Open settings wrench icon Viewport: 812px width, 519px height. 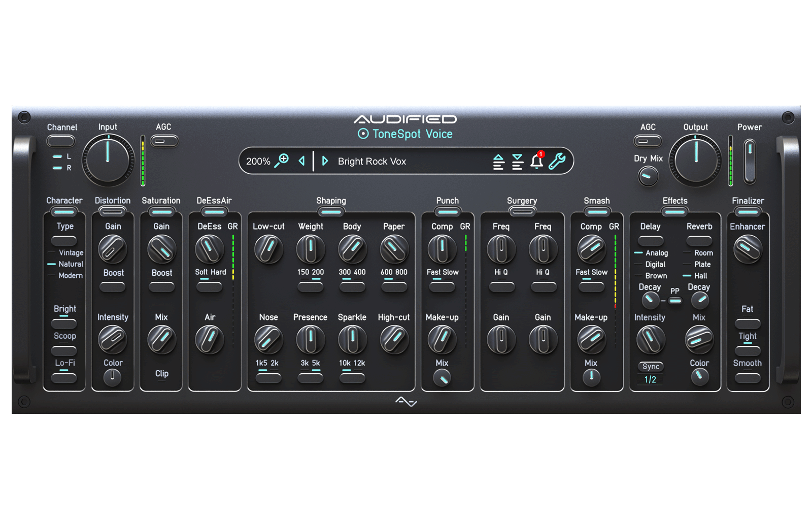coord(557,161)
